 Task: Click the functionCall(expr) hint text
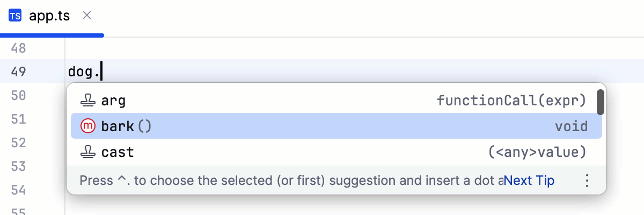tap(511, 100)
